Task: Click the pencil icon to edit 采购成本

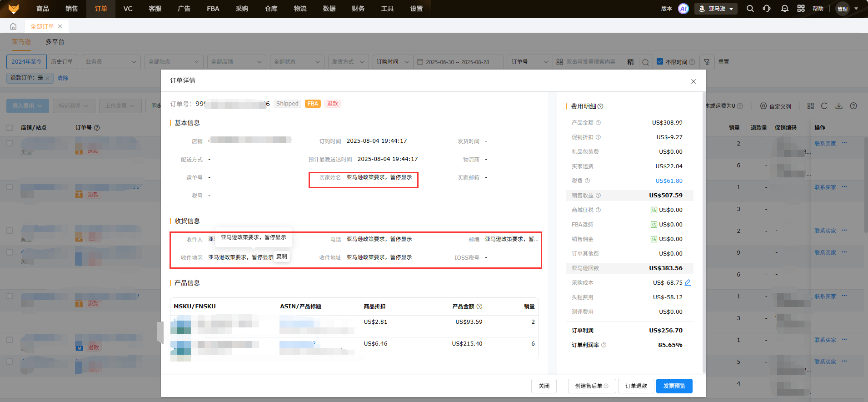Action: (x=688, y=282)
